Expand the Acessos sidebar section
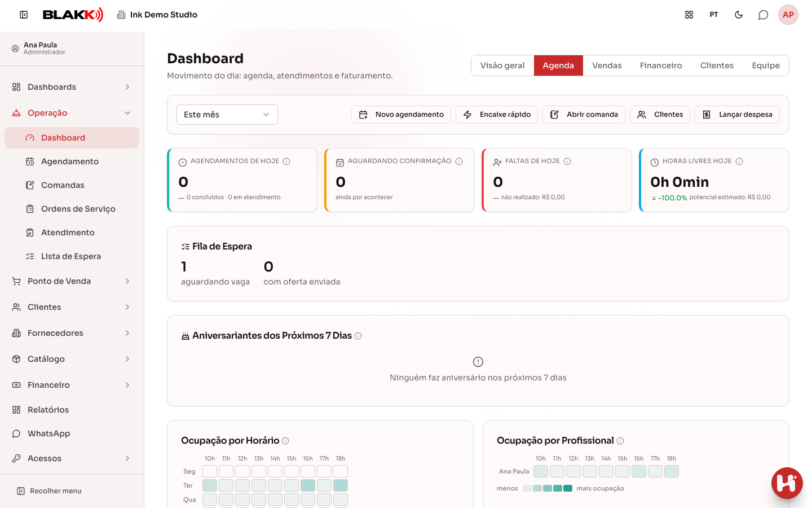The height and width of the screenshot is (508, 812). point(72,458)
